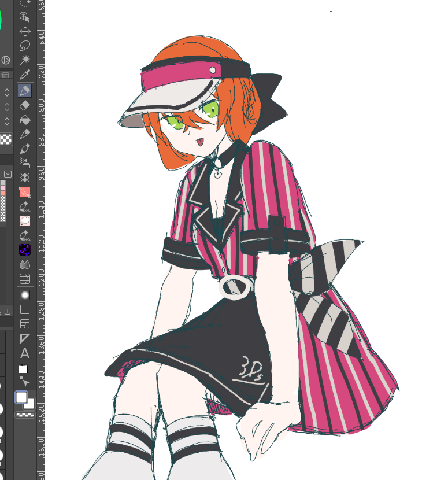Select the Ruler triangle tool

click(x=25, y=338)
